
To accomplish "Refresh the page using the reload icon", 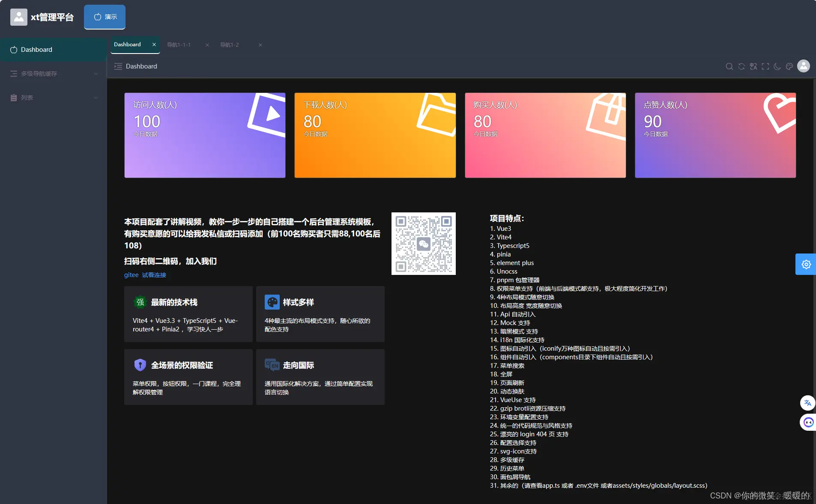I will point(741,66).
